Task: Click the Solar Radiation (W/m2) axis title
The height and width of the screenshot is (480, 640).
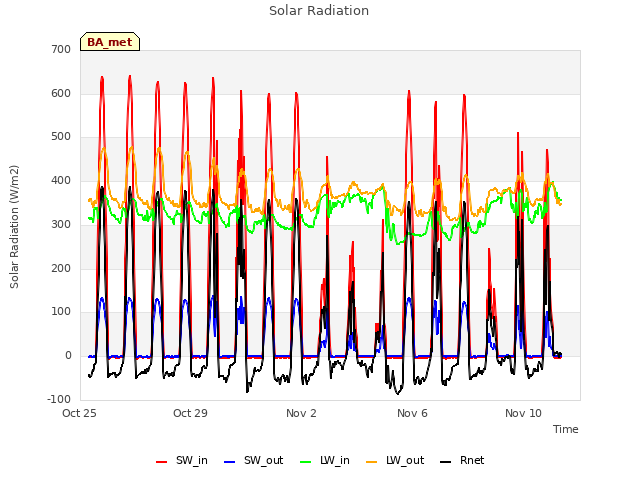Action: point(14,227)
